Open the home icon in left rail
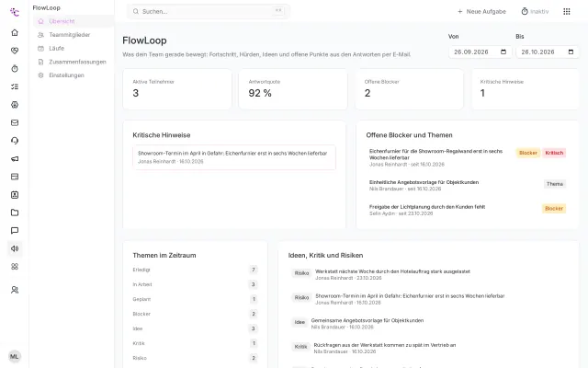 click(15, 33)
